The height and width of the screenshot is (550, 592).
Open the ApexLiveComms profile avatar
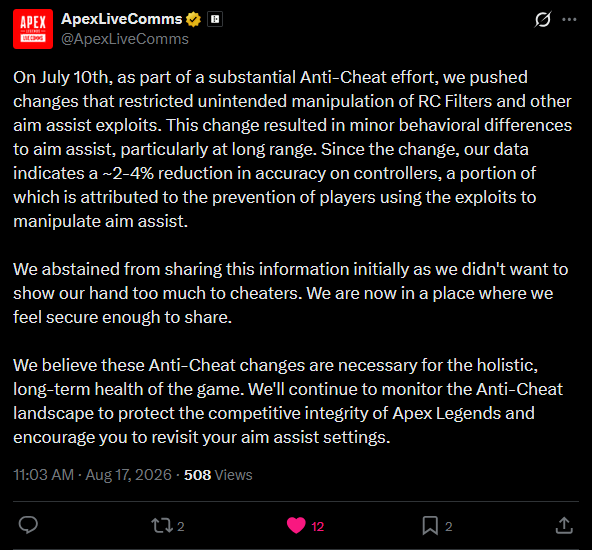pos(33,29)
